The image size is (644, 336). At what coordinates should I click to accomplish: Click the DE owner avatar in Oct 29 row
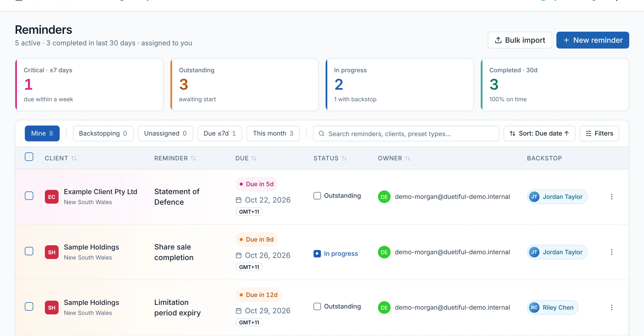point(384,308)
